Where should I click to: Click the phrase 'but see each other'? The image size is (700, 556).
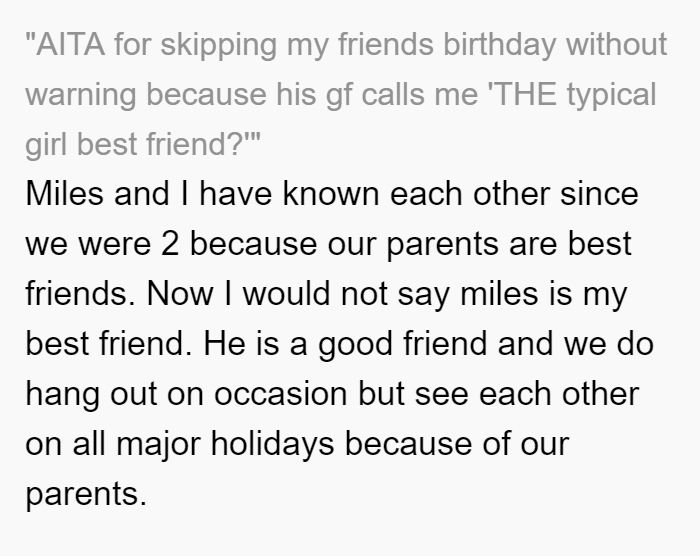[x=499, y=394]
